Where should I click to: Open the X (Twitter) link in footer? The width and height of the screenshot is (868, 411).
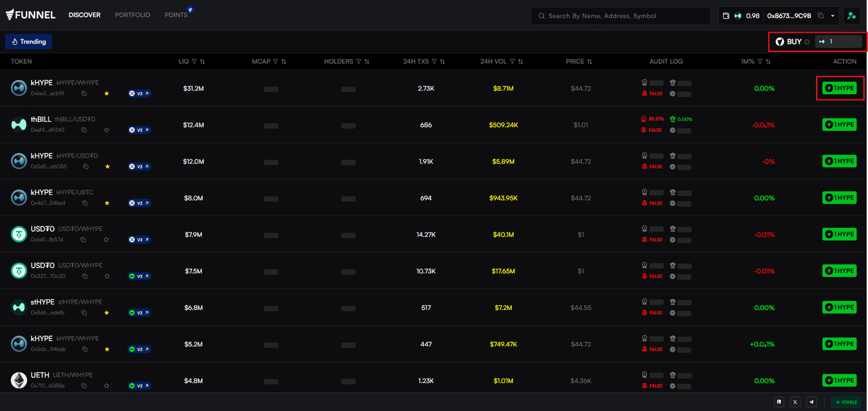(x=795, y=402)
